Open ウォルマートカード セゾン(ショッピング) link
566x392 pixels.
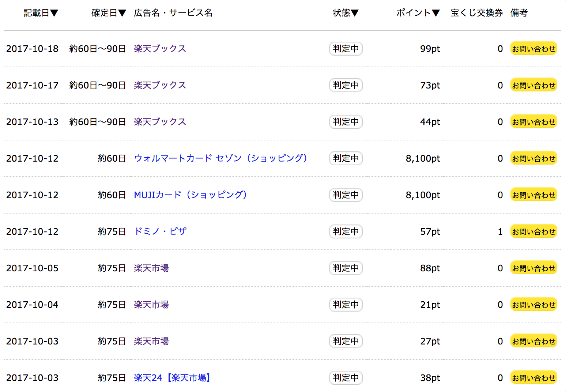click(220, 158)
